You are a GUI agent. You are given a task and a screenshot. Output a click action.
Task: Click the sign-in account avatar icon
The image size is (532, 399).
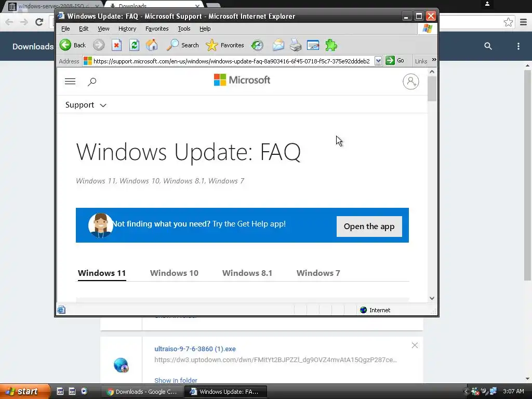[x=410, y=82]
